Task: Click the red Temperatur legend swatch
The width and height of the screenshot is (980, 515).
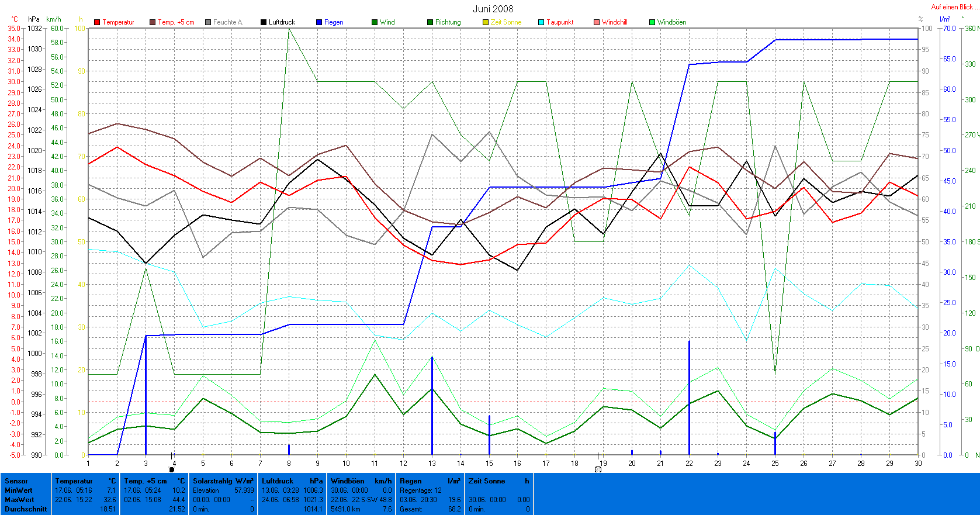Action: click(x=97, y=22)
